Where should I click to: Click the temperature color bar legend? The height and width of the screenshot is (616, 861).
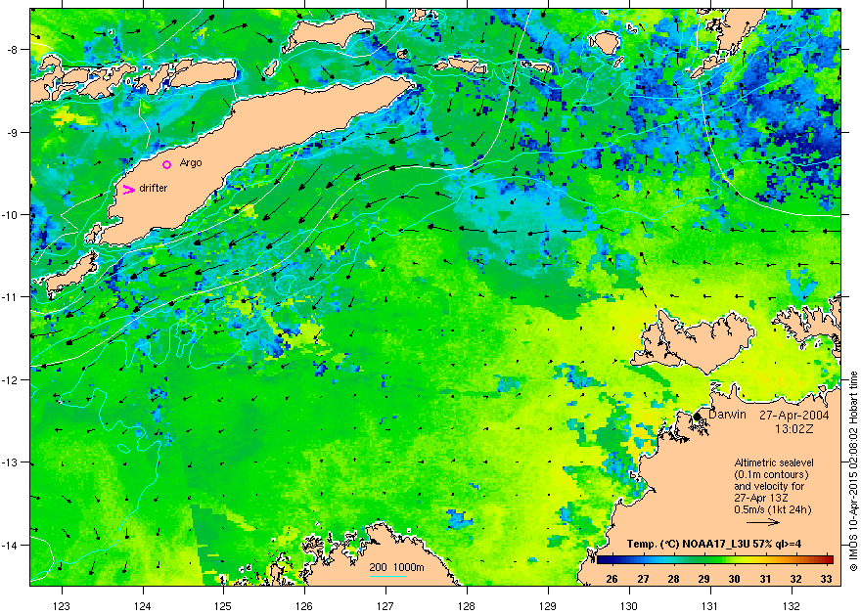pos(715,560)
